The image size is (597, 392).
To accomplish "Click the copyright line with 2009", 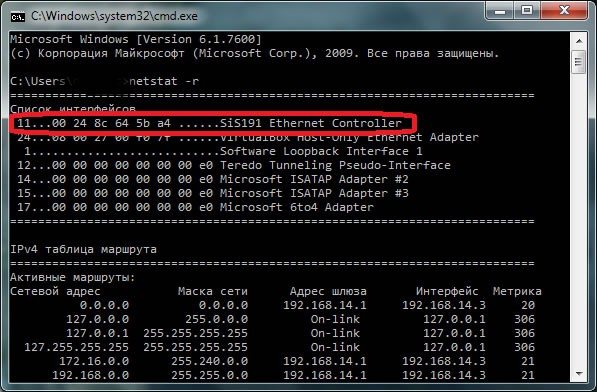I will pyautogui.click(x=255, y=53).
